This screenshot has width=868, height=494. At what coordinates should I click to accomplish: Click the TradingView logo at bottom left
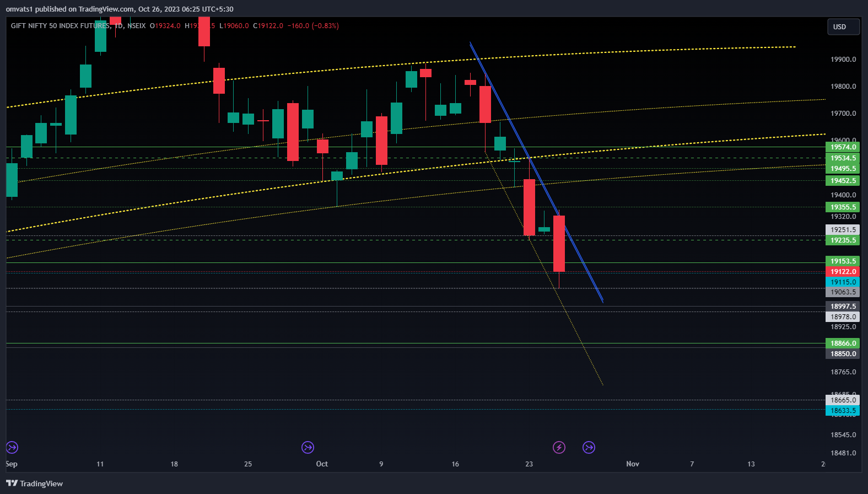pos(34,484)
